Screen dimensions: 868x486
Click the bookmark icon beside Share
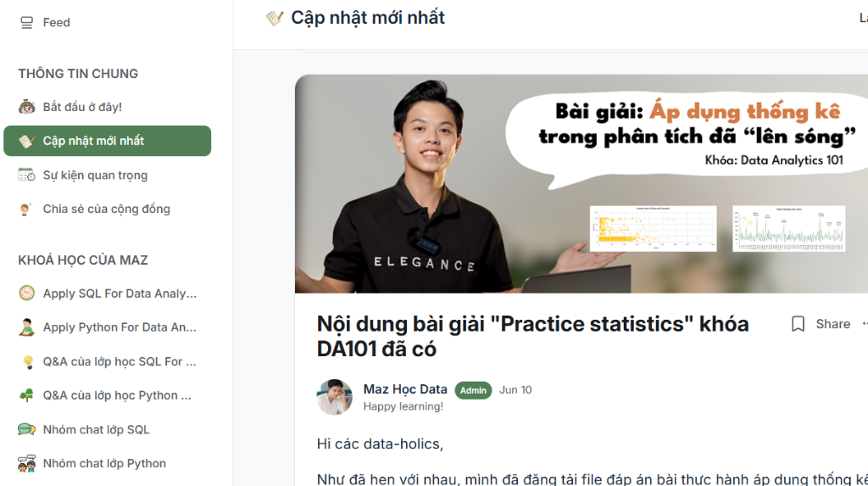(x=798, y=324)
